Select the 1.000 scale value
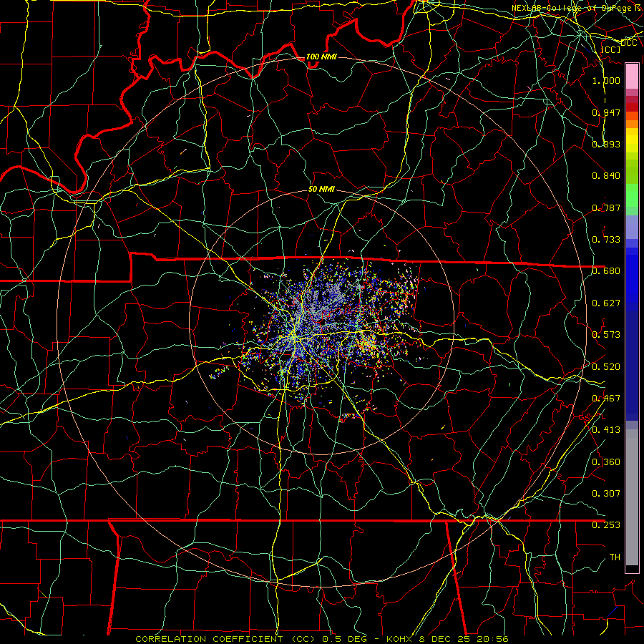Viewport: 644px width, 644px height. click(x=606, y=80)
